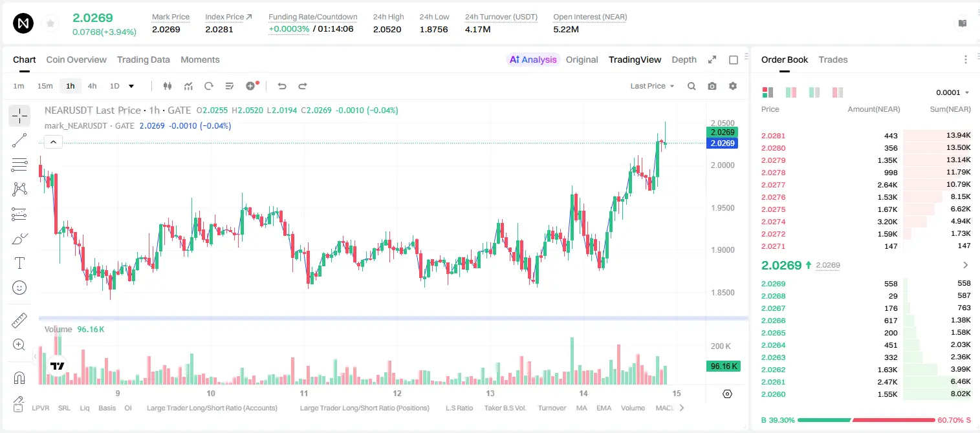Open chart settings gear icon

coord(733,86)
